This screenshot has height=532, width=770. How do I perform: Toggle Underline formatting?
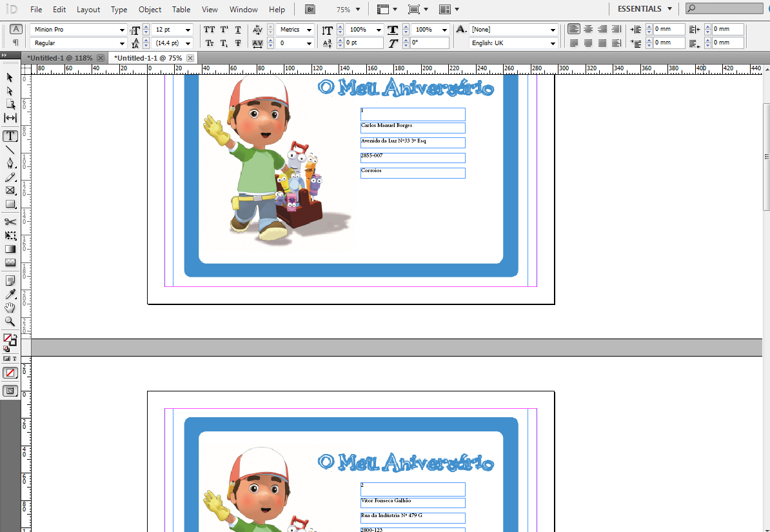pyautogui.click(x=237, y=30)
